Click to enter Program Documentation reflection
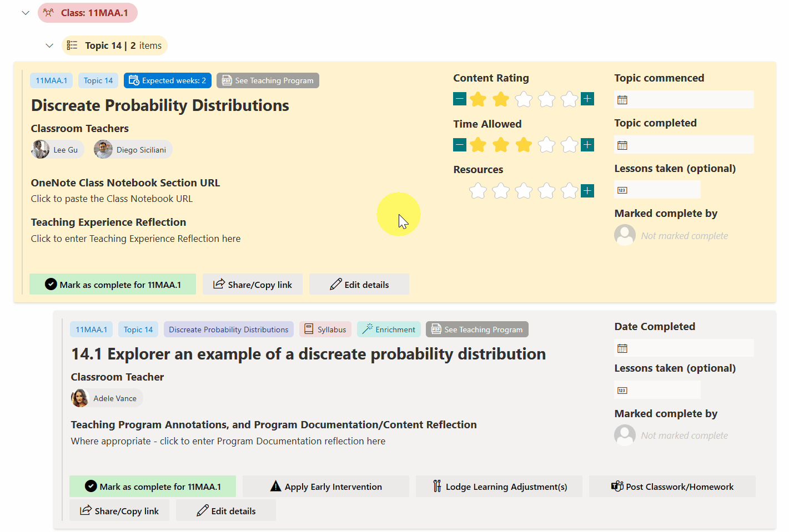Viewport: 789px width, 532px height. click(228, 441)
